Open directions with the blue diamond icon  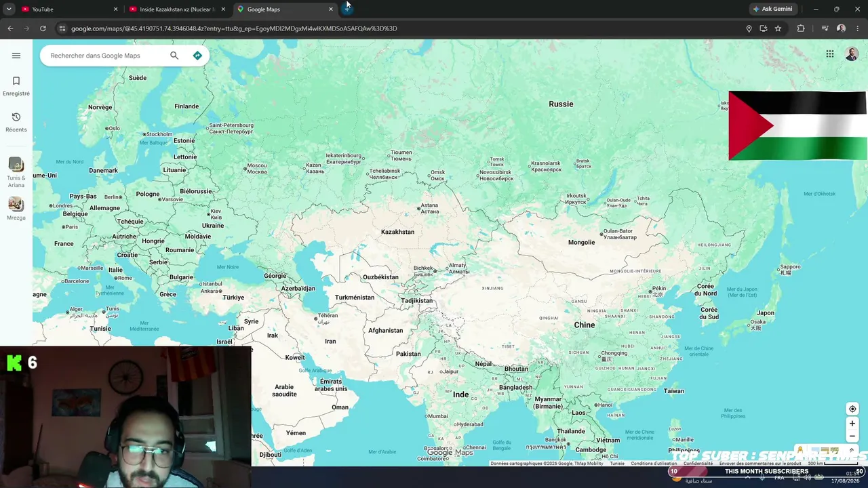point(197,56)
